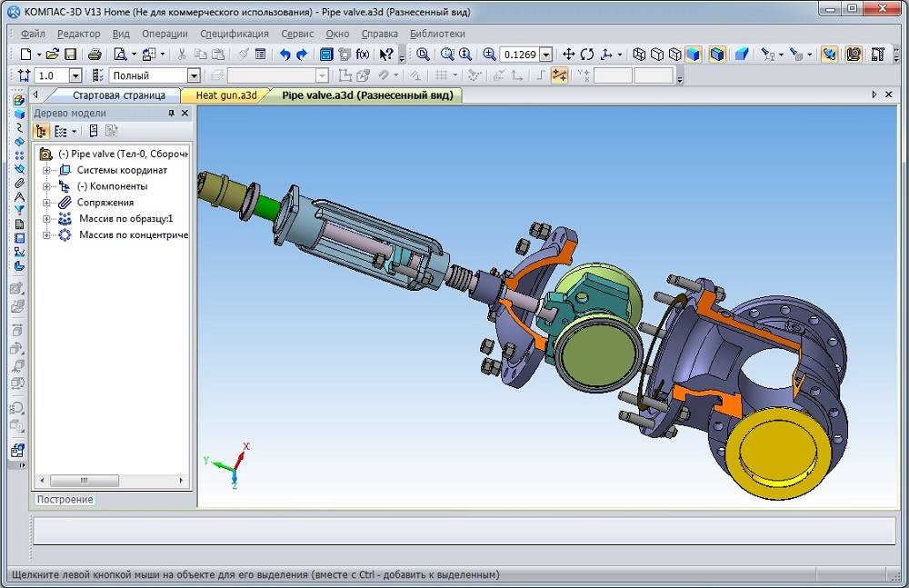
Task: Select the Массив по образцу:1 item
Action: click(125, 219)
